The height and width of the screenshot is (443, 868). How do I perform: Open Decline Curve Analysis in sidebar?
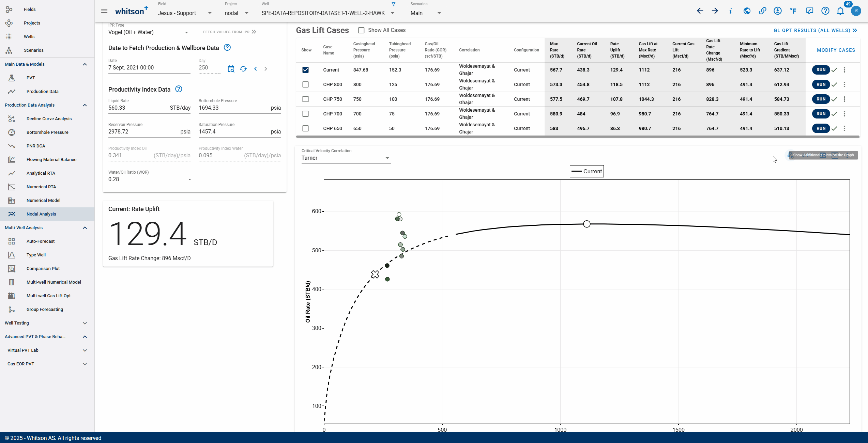47,119
